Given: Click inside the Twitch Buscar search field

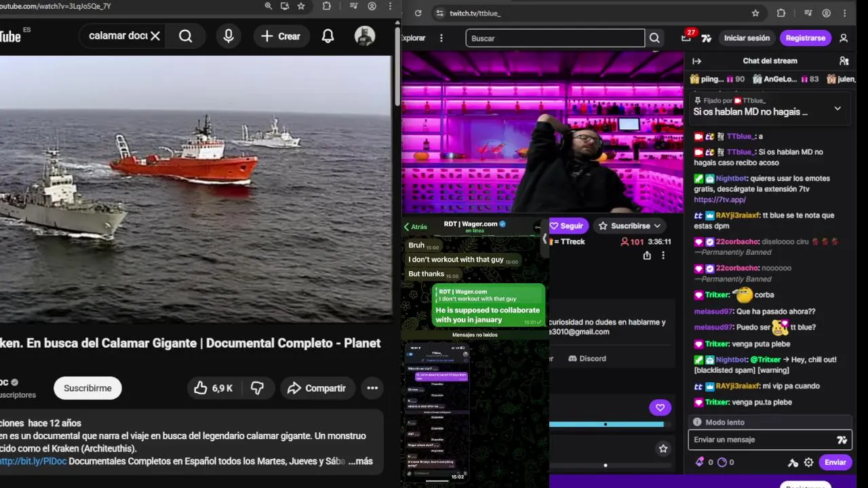Looking at the screenshot, I should (555, 38).
